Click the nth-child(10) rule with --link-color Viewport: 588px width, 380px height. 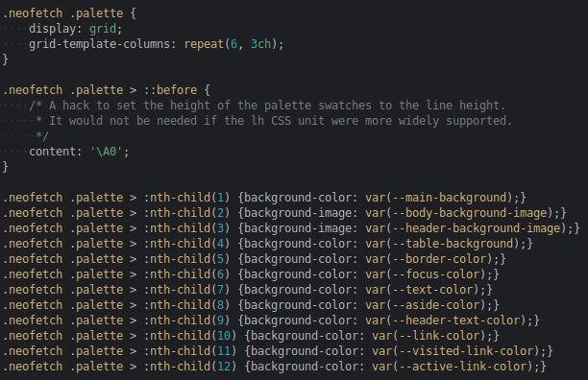251,336
